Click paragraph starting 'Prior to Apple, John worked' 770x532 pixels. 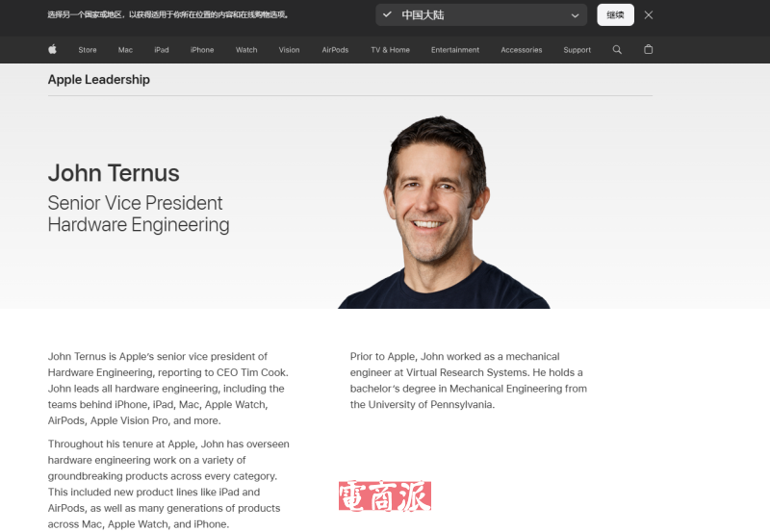(x=469, y=380)
